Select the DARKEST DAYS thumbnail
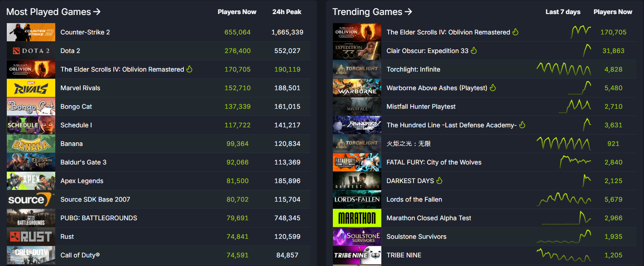This screenshot has height=266, width=644. [x=357, y=181]
